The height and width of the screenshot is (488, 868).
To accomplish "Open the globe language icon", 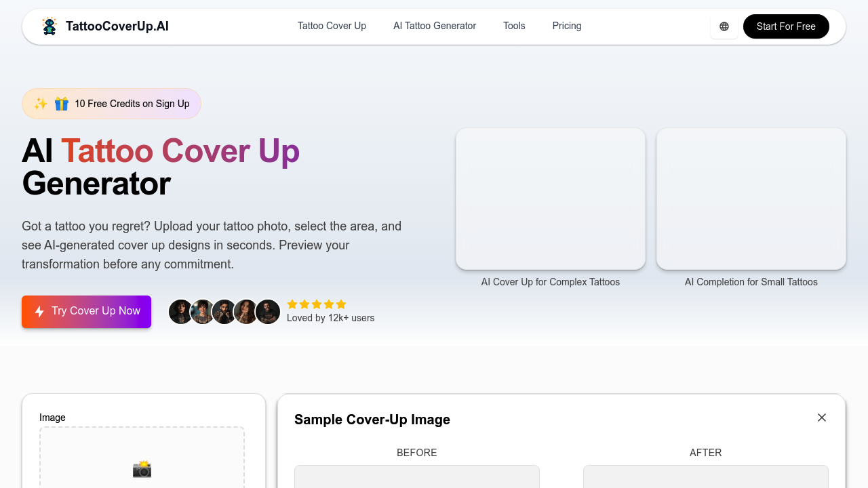I will click(x=724, y=26).
